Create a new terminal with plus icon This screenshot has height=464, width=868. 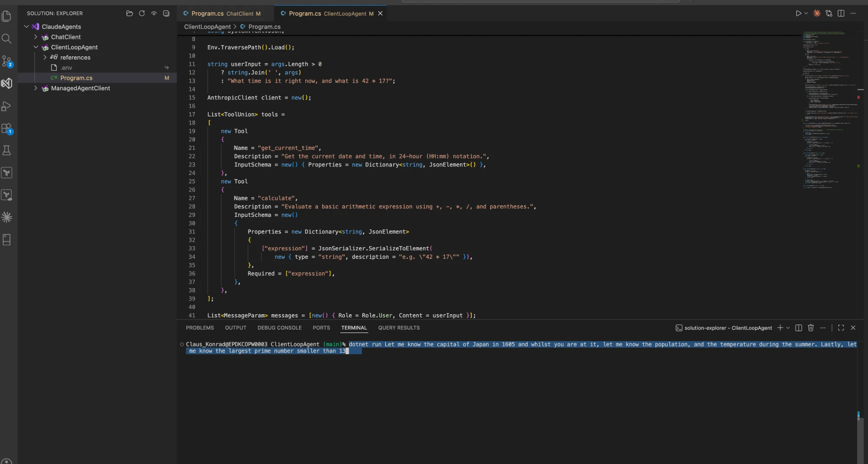[780, 328]
